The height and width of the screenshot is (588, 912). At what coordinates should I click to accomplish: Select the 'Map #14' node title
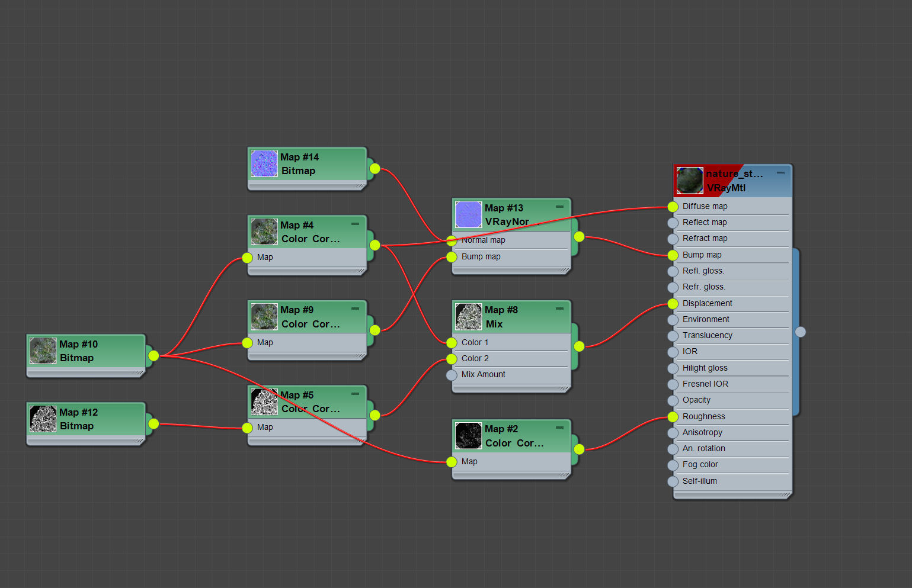(x=299, y=157)
